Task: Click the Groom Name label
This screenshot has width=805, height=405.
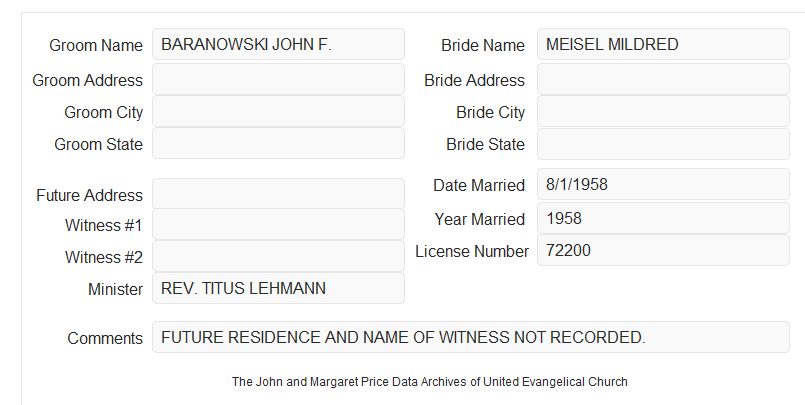Action: click(x=96, y=45)
